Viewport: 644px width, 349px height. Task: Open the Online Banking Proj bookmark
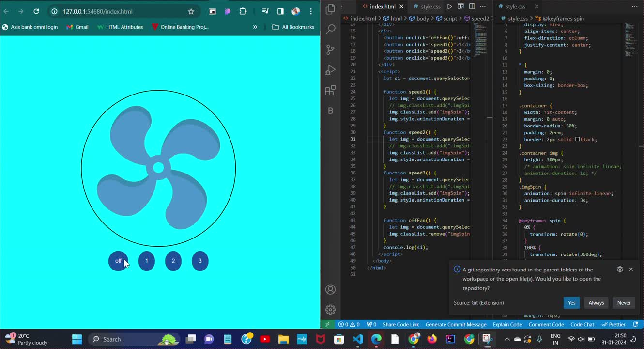180,27
